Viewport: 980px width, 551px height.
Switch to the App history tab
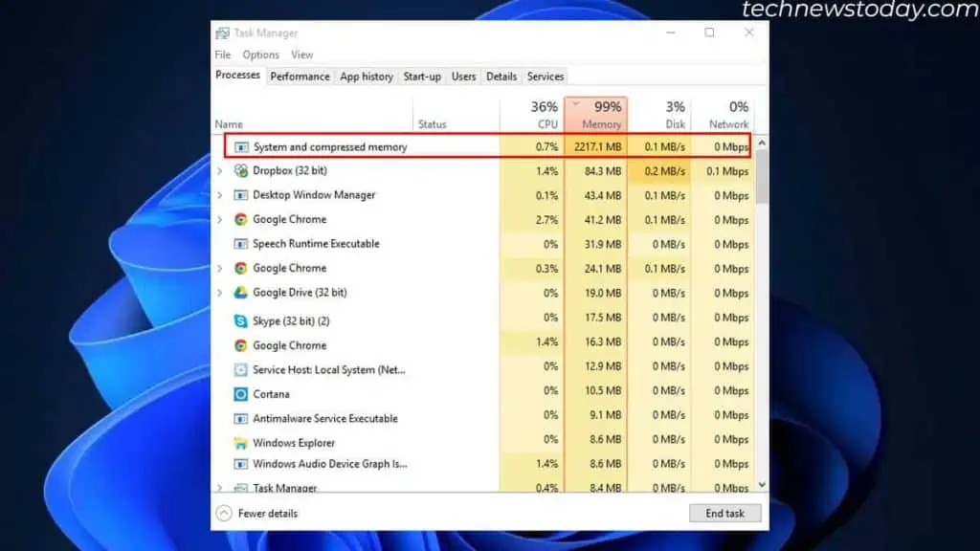[x=367, y=77]
